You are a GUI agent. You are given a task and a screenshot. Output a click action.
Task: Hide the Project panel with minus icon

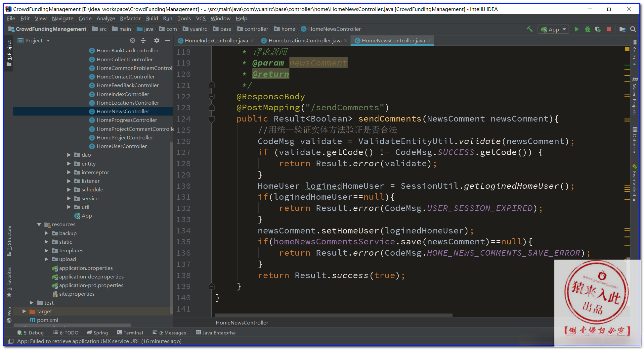click(168, 40)
